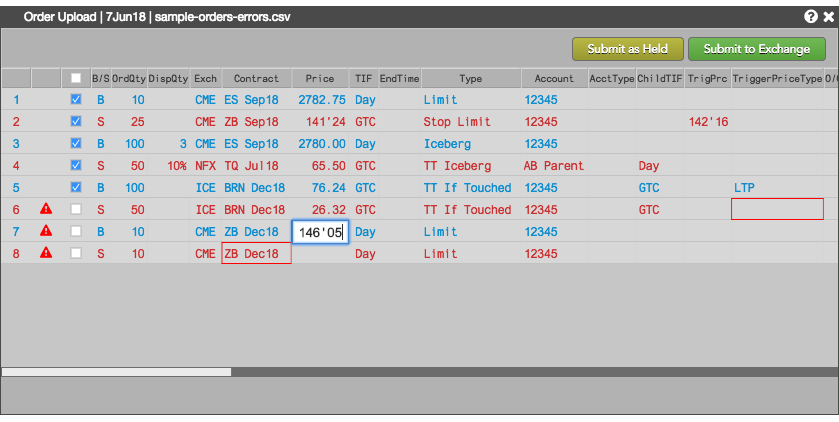Screen dimensions: 839x422
Task: Click the Account column header
Action: coord(554,79)
